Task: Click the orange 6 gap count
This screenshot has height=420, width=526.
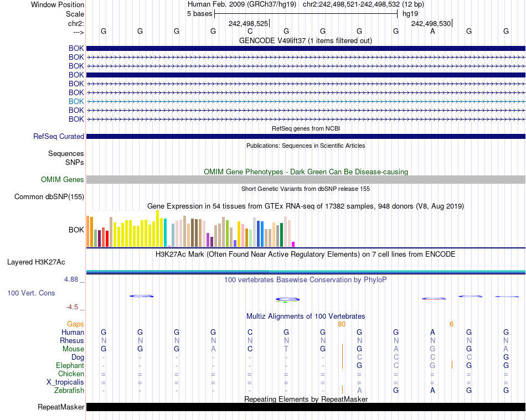Action: pyautogui.click(x=451, y=324)
